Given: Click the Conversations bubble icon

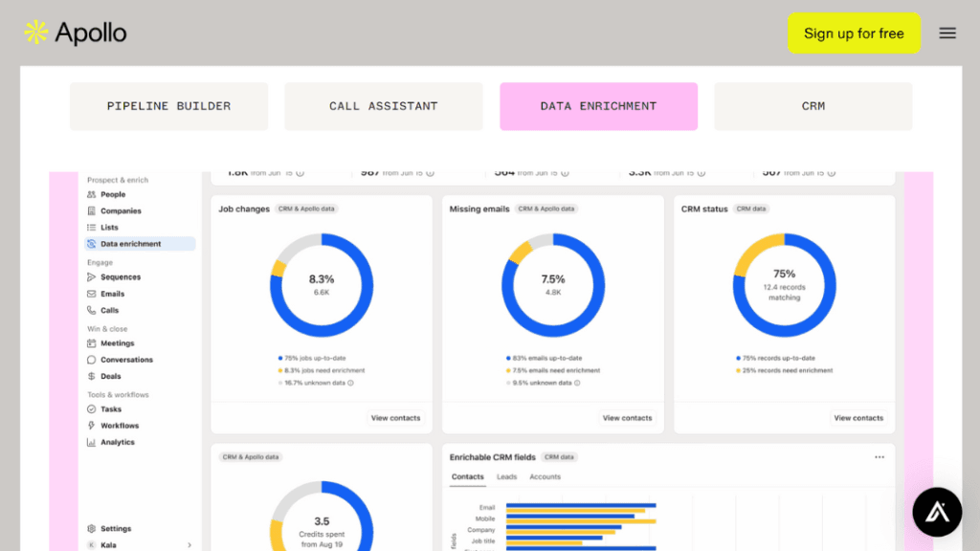Looking at the screenshot, I should tap(91, 360).
